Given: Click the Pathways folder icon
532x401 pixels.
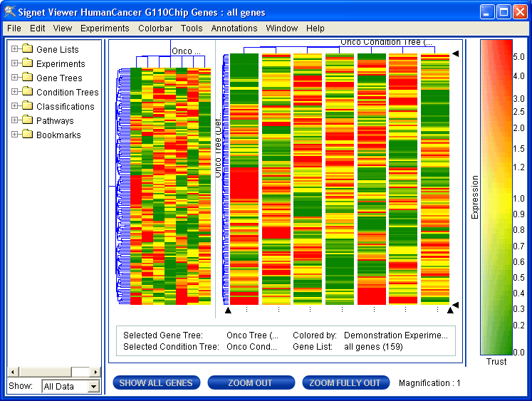Looking at the screenshot, I should click(x=28, y=120).
